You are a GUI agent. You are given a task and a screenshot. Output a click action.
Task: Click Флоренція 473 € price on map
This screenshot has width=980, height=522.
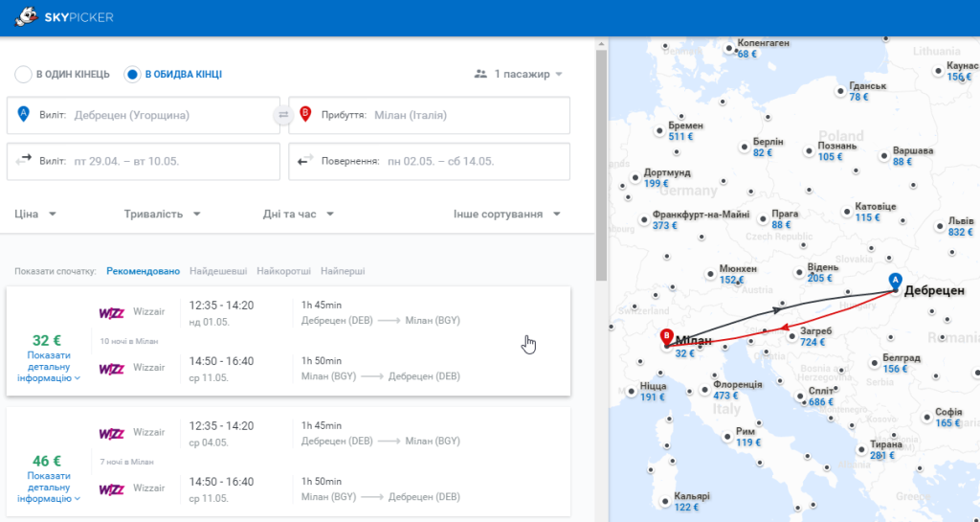point(725,396)
